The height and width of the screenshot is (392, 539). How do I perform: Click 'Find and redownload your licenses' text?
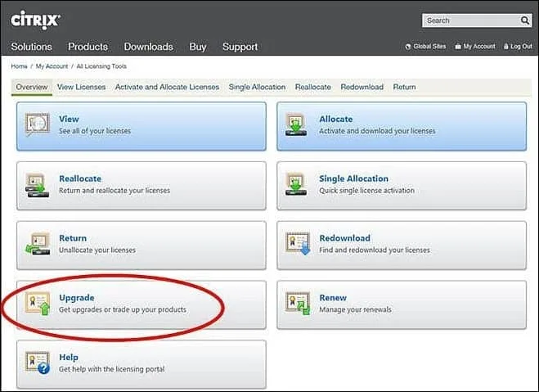pos(375,250)
